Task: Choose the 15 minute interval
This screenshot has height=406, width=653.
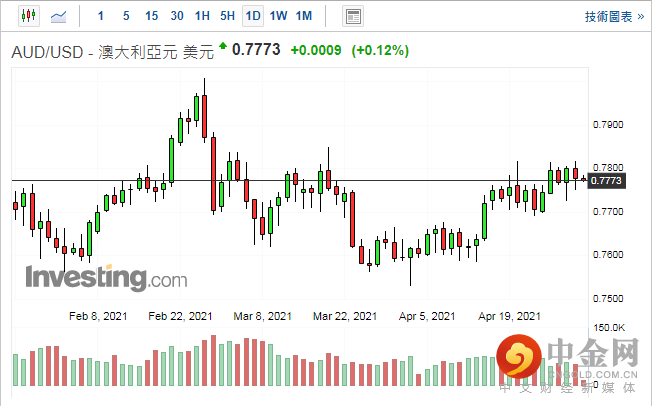Action: pos(152,16)
